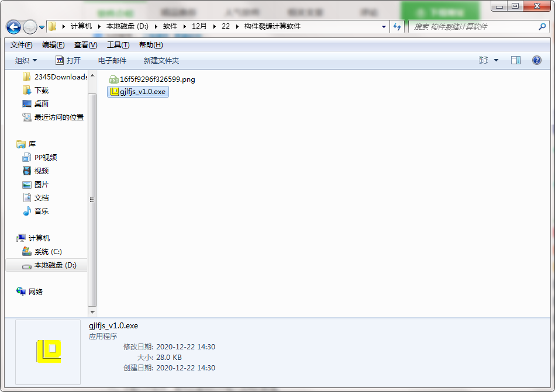Expand the view options dropdown arrow
555x392 pixels.
click(497, 60)
